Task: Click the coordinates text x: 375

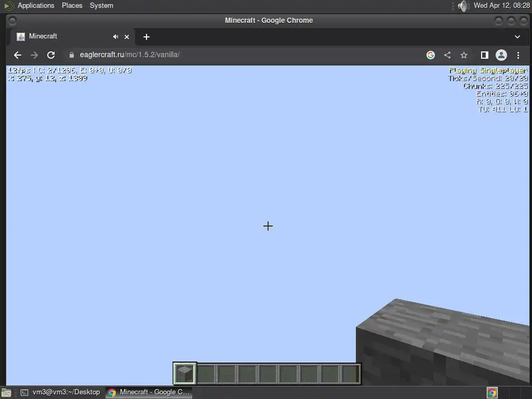Action: click(47, 78)
